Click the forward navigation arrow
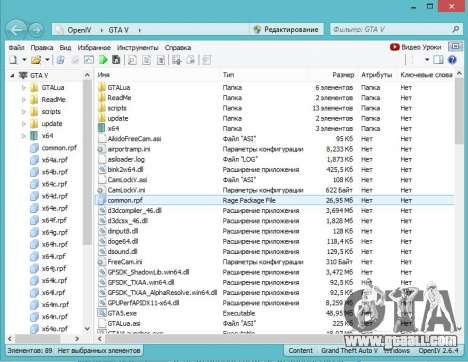Image resolution: width=468 pixels, height=362 pixels. (x=36, y=30)
